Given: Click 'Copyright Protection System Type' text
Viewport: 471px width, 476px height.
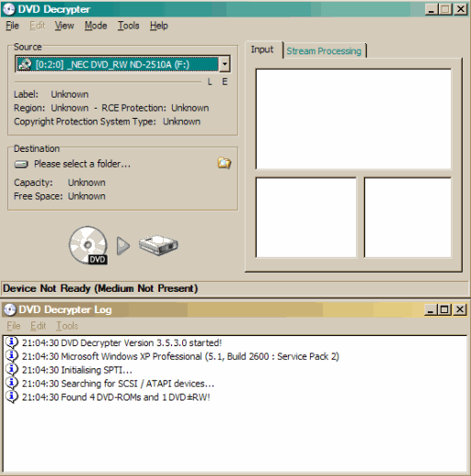Looking at the screenshot, I should (85, 122).
